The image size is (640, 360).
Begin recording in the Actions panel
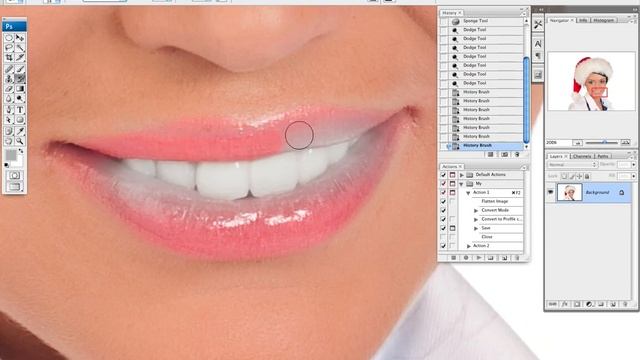pyautogui.click(x=466, y=258)
